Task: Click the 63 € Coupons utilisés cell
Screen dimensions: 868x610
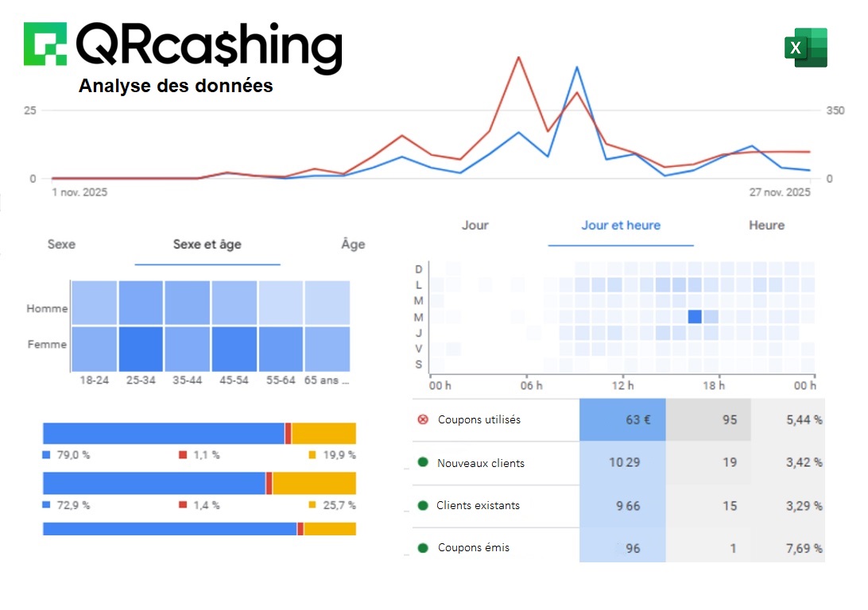Action: [622, 419]
